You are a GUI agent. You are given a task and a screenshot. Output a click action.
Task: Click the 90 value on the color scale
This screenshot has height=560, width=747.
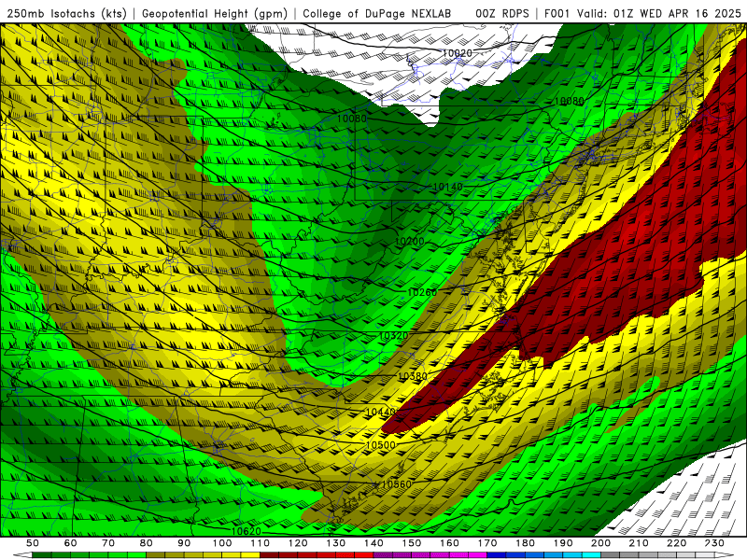[x=184, y=543]
